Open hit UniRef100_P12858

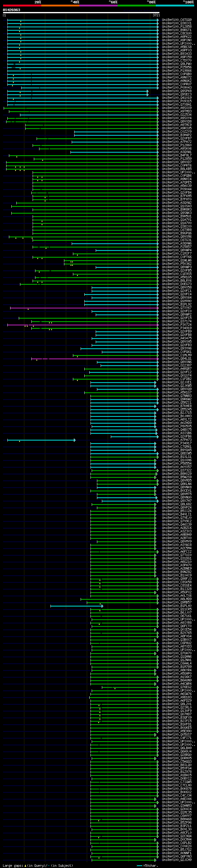coord(176,26)
